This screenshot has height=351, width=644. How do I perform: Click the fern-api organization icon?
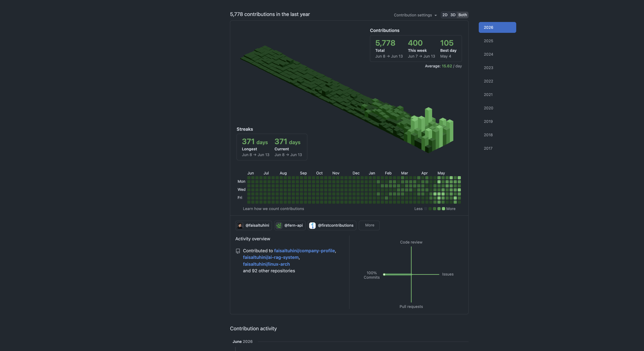coord(279,225)
